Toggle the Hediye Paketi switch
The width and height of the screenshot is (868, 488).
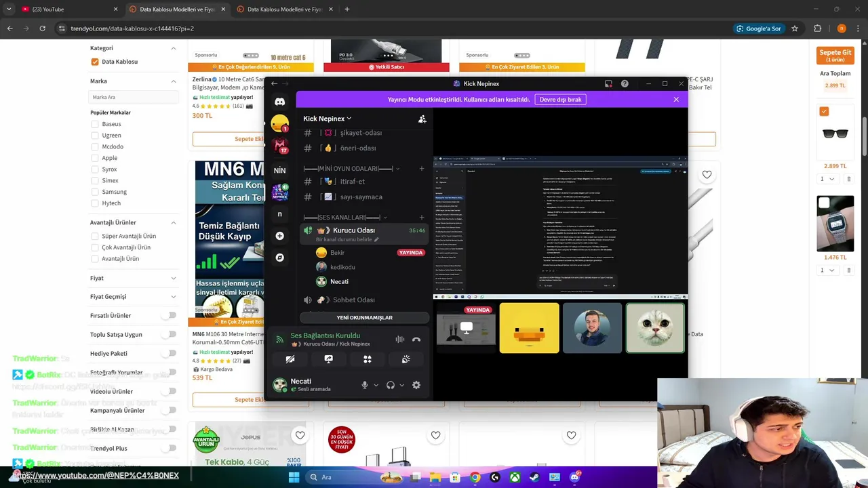[x=169, y=354]
